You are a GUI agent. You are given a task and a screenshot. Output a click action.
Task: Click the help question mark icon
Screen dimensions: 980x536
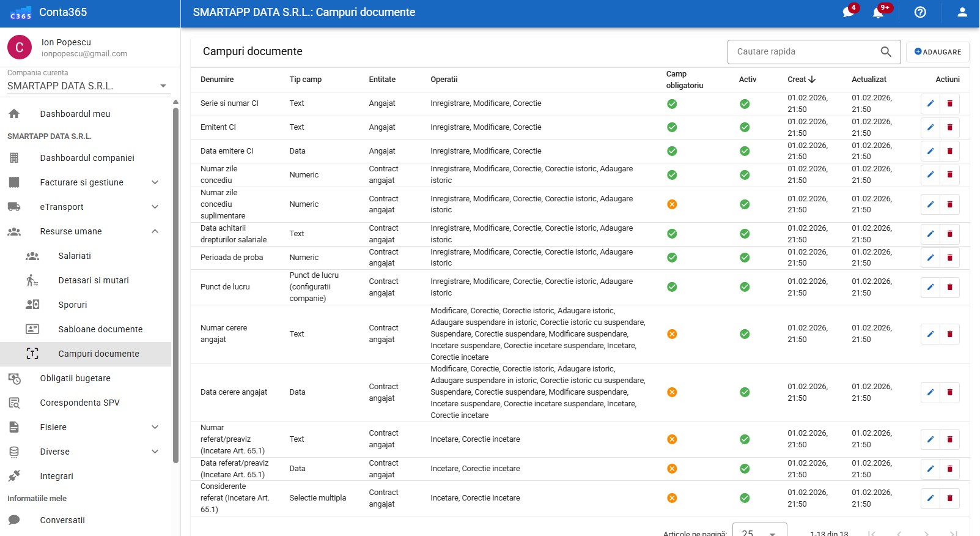pos(920,12)
